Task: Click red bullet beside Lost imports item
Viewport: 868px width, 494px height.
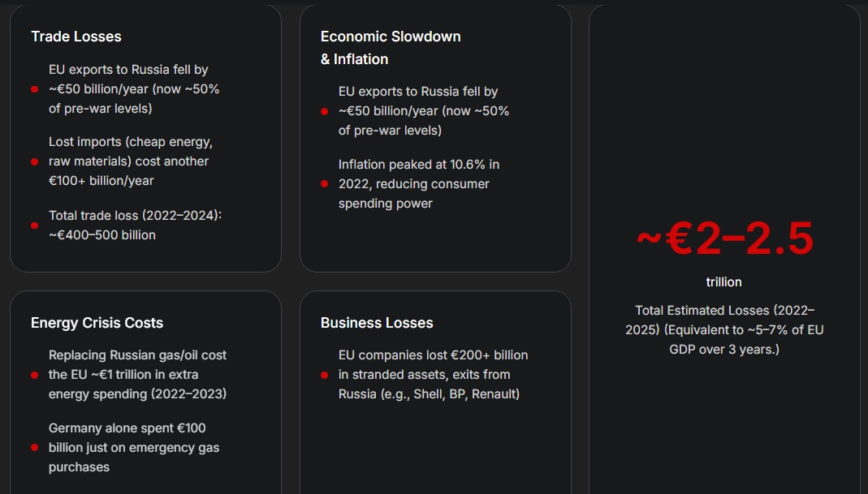Action: (35, 161)
